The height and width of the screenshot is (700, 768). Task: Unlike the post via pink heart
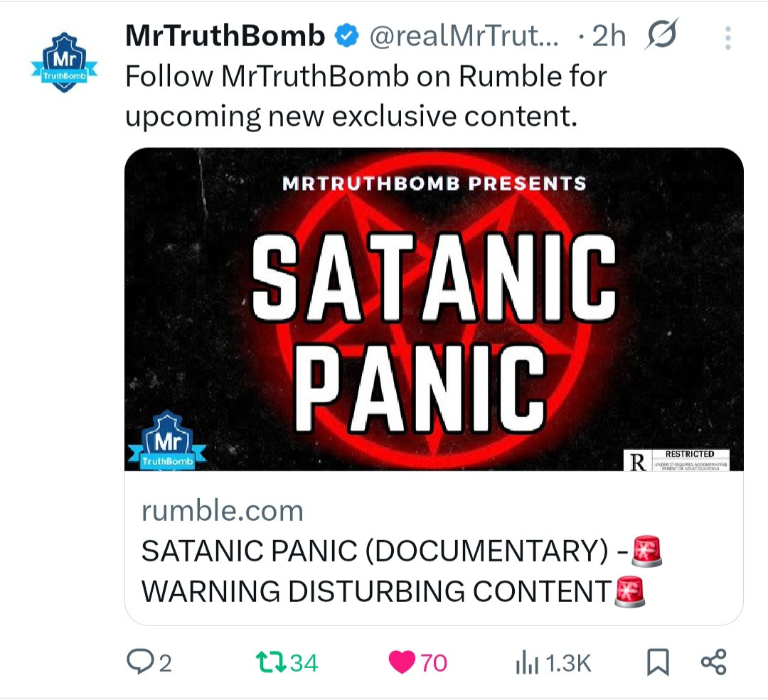[402, 662]
